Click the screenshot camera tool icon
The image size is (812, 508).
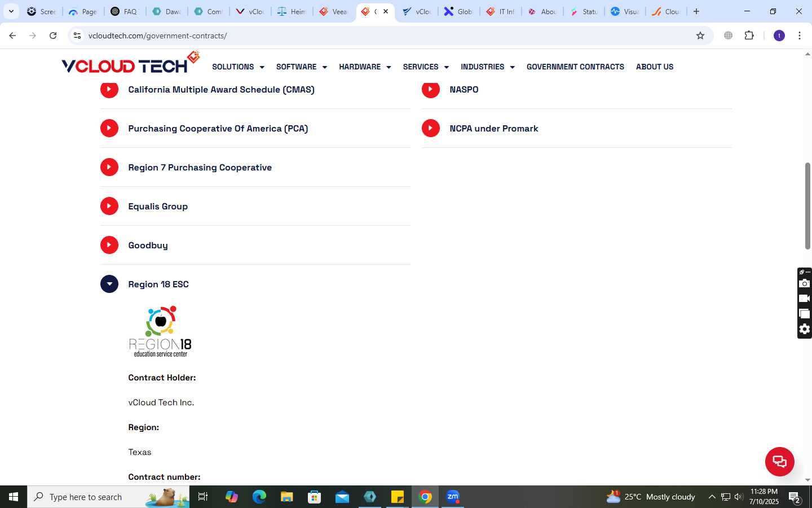805,283
